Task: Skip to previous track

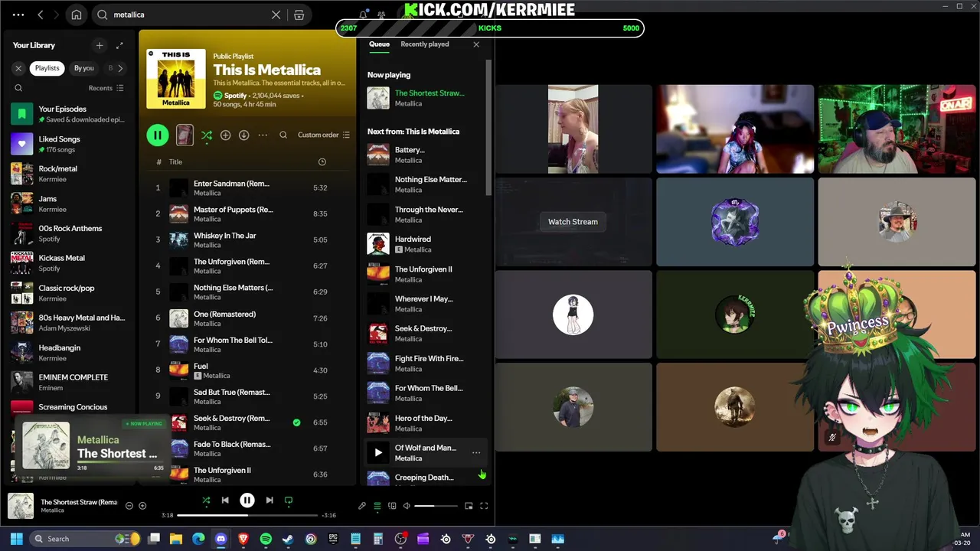Action: tap(225, 500)
